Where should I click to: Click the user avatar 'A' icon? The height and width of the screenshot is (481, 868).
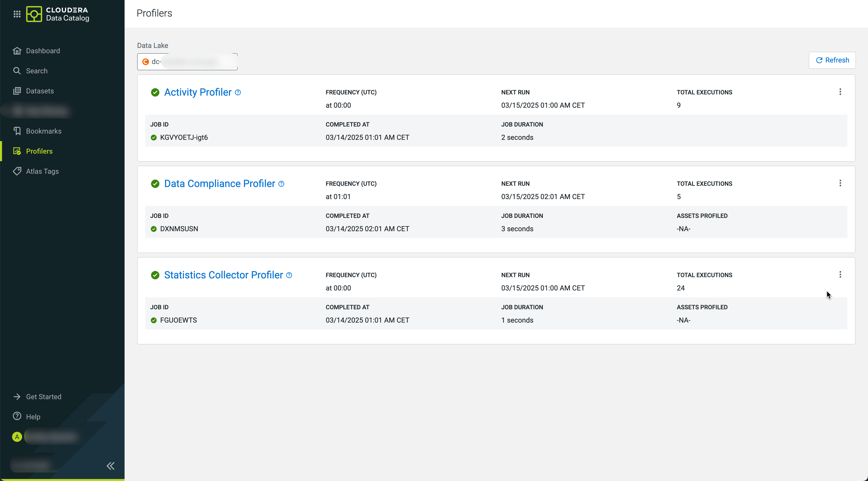tap(17, 437)
